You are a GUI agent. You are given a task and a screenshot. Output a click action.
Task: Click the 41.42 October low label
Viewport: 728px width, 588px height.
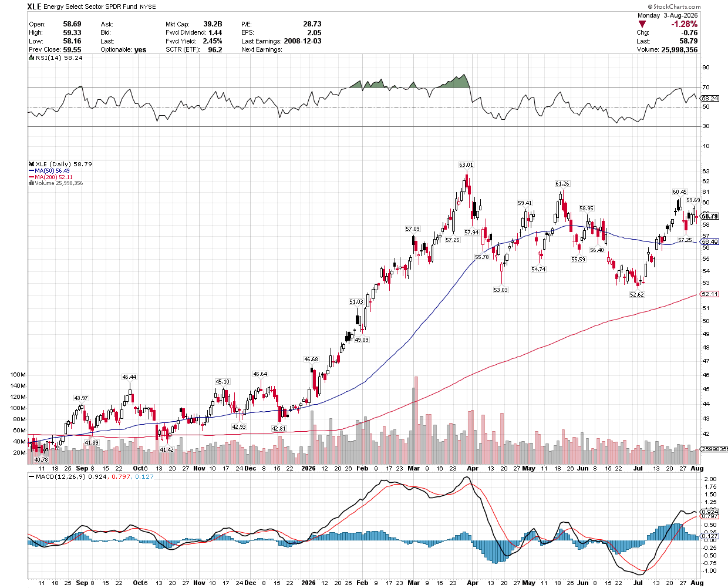[167, 450]
